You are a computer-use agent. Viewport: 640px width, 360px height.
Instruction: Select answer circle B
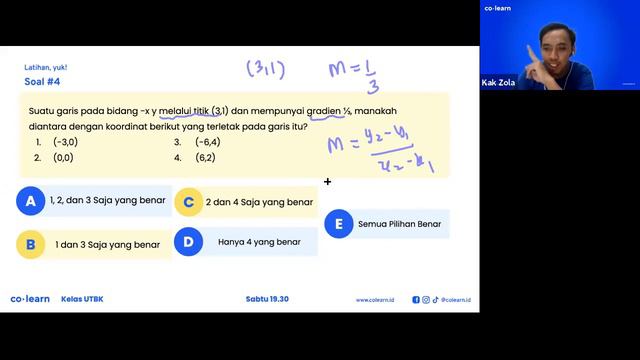(x=31, y=244)
